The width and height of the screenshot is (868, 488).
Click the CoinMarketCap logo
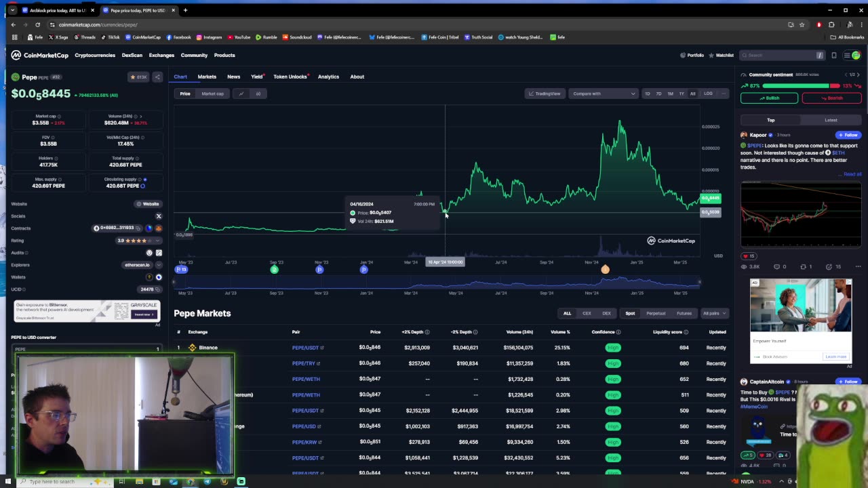39,55
